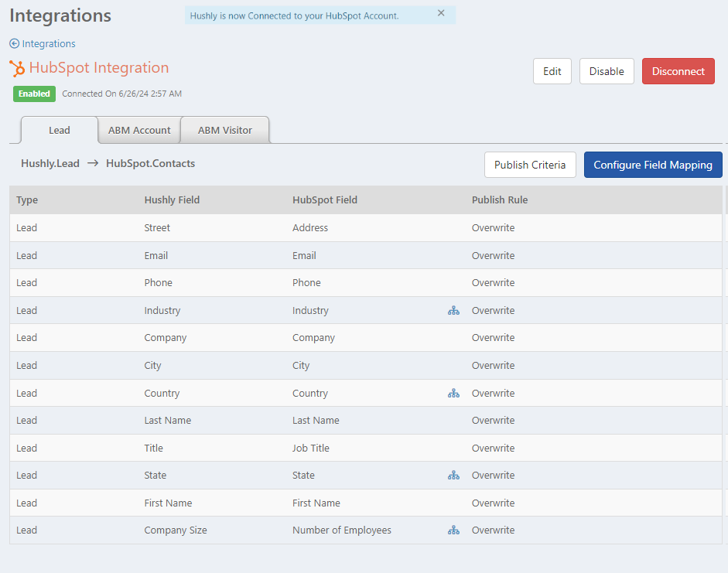Click the value mapping icon in Industry row
The image size is (728, 573).
(453, 310)
